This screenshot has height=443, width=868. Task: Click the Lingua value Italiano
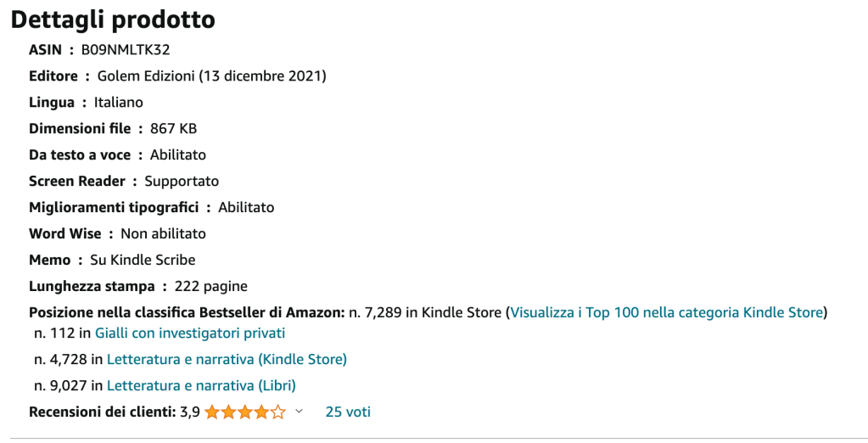119,102
